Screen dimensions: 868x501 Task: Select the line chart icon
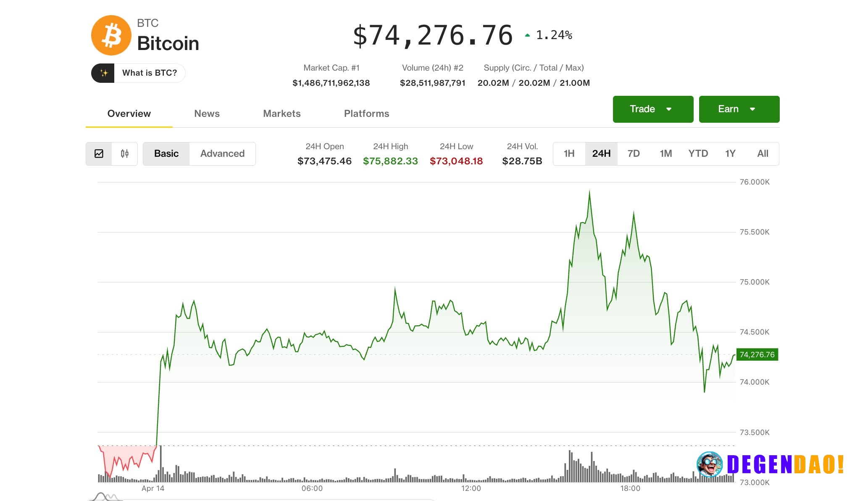(99, 154)
